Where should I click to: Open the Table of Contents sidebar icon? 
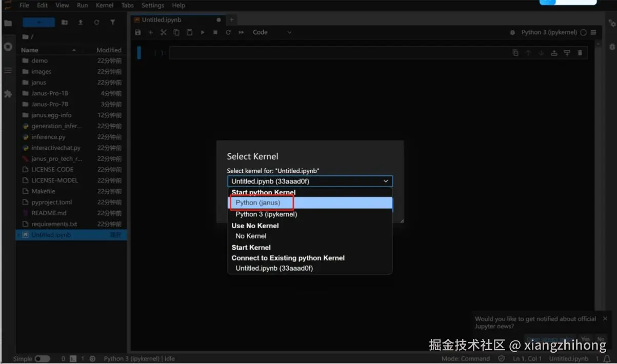[x=8, y=70]
